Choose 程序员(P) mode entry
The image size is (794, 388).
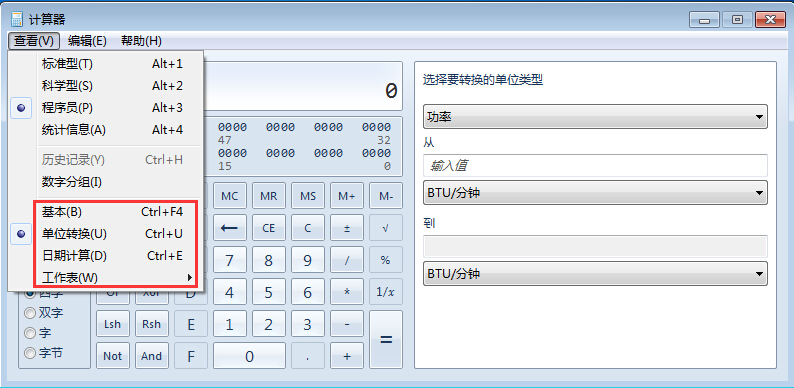tap(106, 108)
